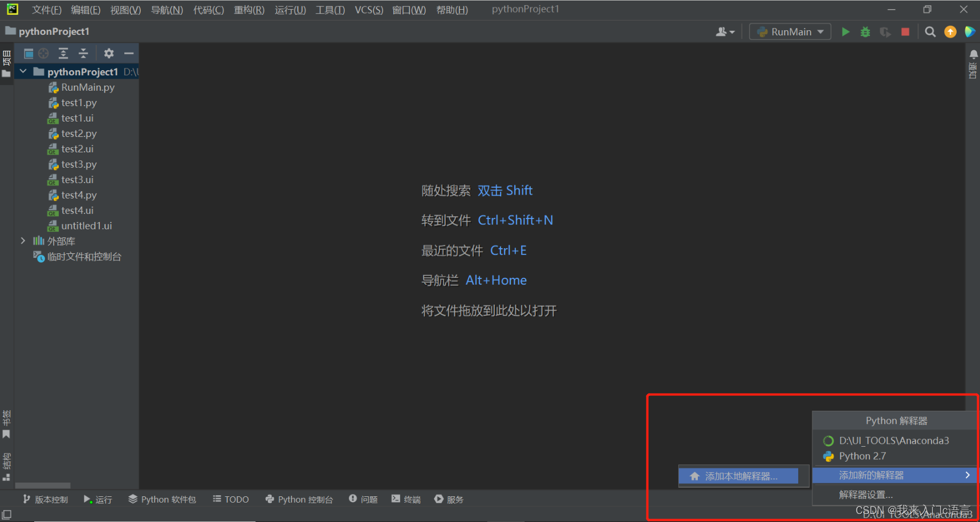The width and height of the screenshot is (980, 522).
Task: Click the project panel horizontal scrollbar
Action: pos(43,486)
